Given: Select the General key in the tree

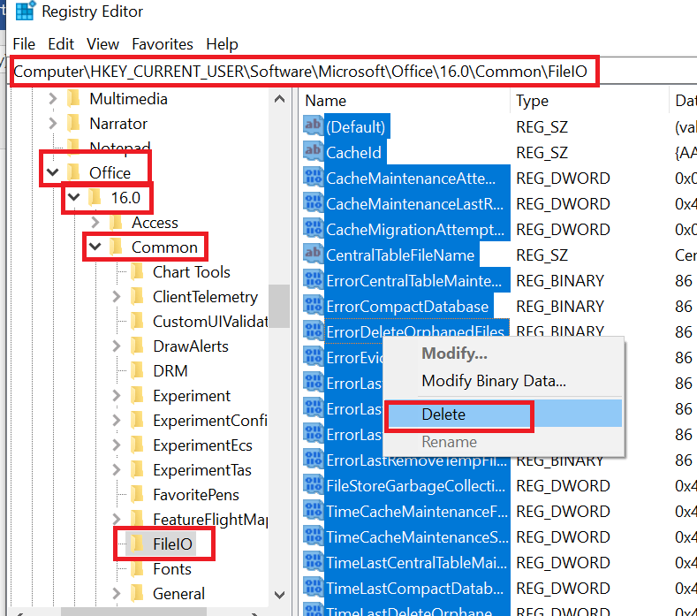Looking at the screenshot, I should pos(178,593).
